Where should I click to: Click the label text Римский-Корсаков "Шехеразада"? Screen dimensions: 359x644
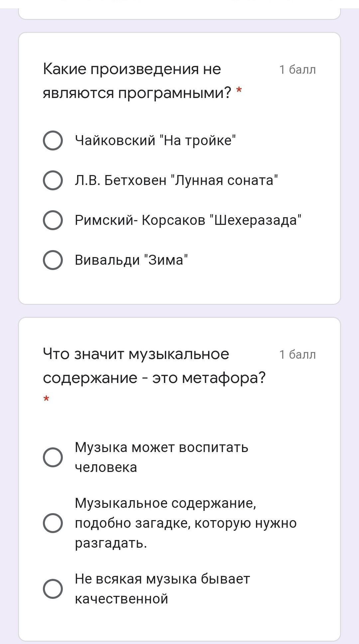[x=188, y=220]
